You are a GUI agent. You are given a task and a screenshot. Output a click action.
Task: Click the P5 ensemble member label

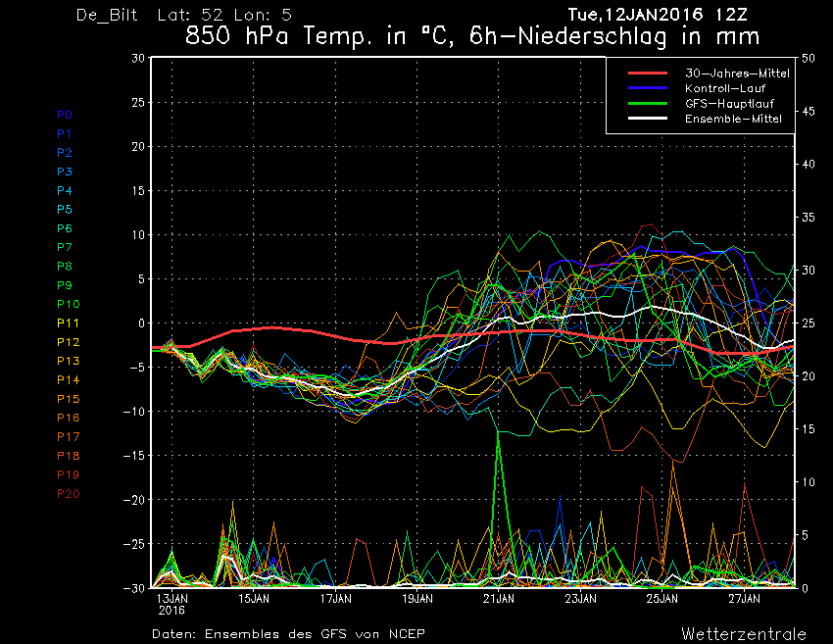click(x=65, y=210)
